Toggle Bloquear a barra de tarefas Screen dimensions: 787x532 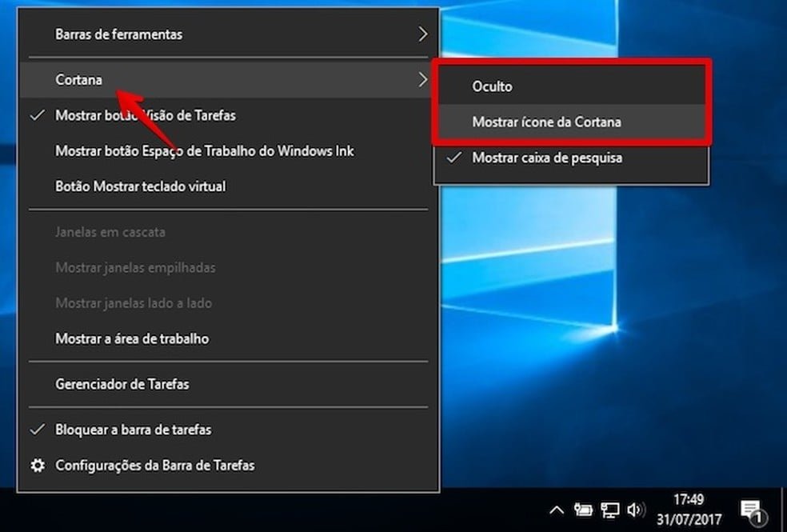click(x=133, y=430)
